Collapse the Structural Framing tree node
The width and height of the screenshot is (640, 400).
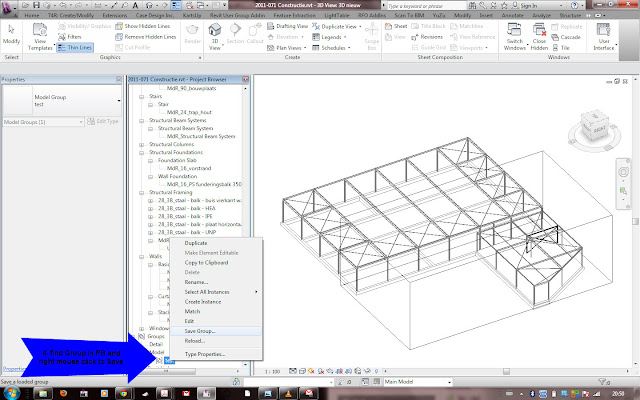[143, 192]
